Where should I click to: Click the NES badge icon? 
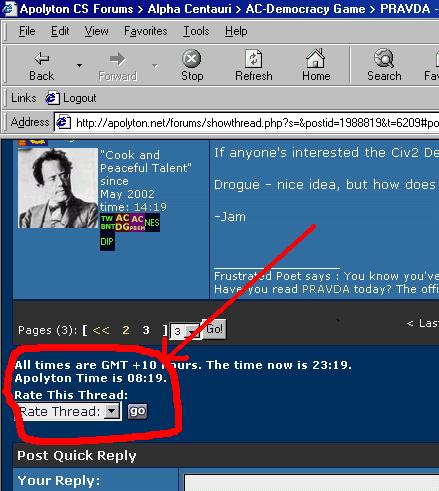pyautogui.click(x=152, y=223)
